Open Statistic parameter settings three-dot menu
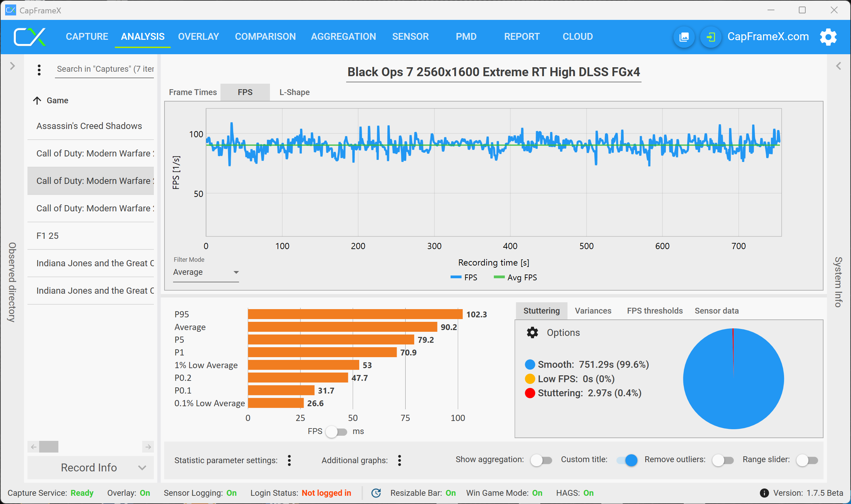The width and height of the screenshot is (851, 504). click(x=290, y=460)
